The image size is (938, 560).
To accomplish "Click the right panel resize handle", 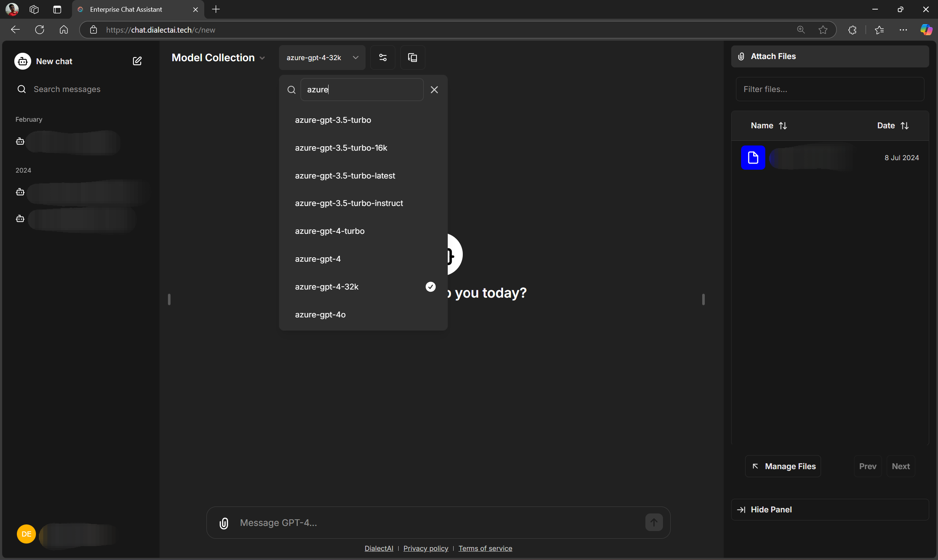I will tap(703, 300).
